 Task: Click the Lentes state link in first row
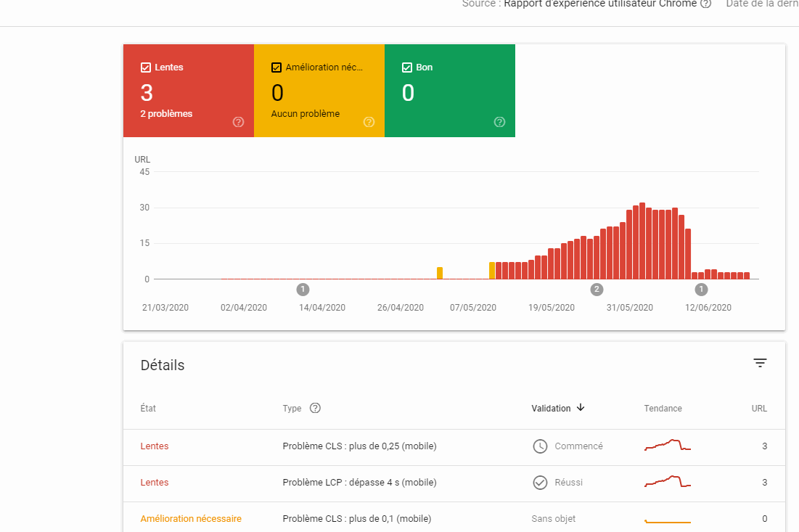click(x=154, y=446)
